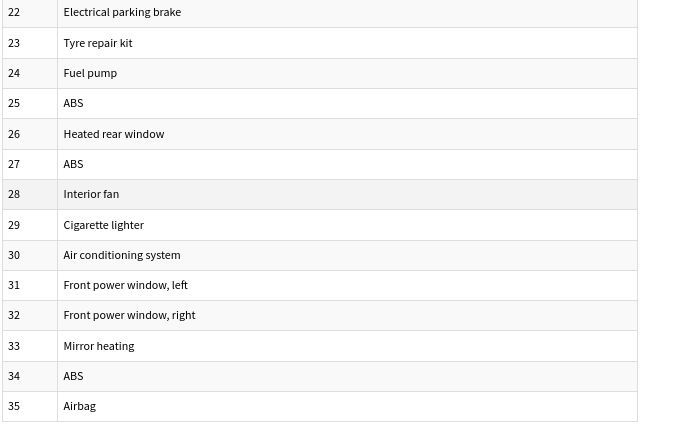Image resolution: width=675 pixels, height=434 pixels.
Task: Select the Airbag table entry
Action: [x=79, y=406]
